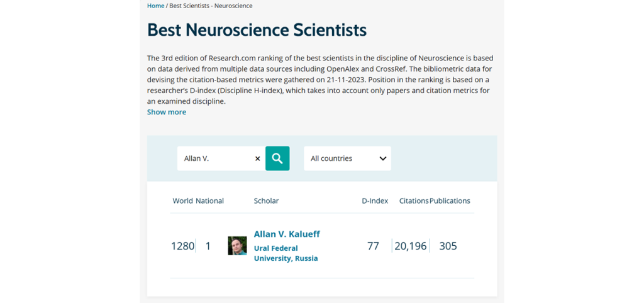The width and height of the screenshot is (644, 303).
Task: Click the National column header
Action: pos(209,201)
